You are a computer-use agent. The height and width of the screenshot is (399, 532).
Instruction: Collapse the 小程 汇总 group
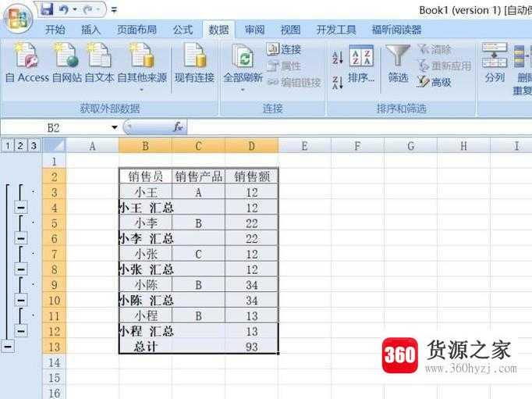21,330
